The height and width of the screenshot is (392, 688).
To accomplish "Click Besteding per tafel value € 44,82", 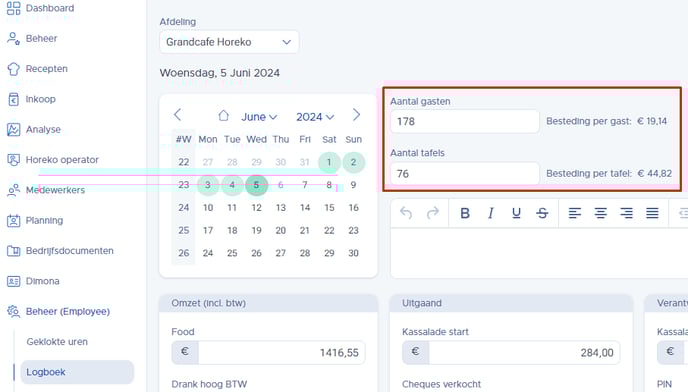I will point(655,173).
